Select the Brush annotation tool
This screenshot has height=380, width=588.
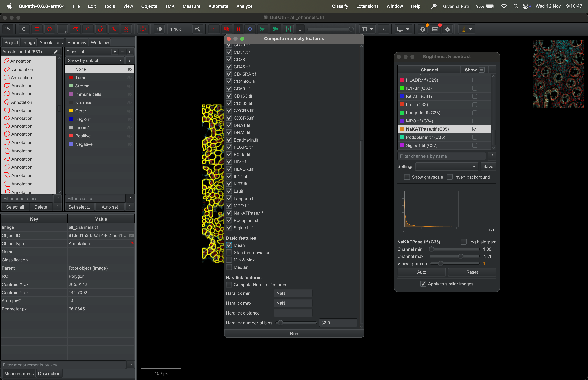(x=100, y=29)
